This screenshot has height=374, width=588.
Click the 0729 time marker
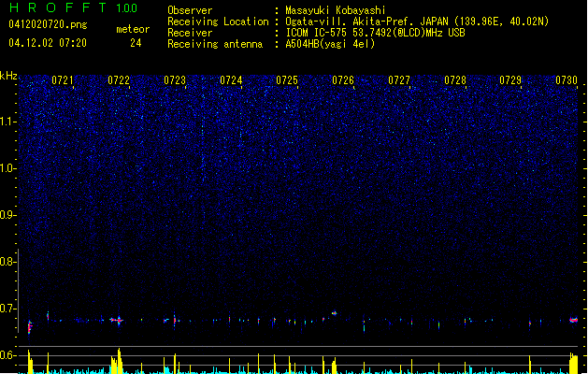click(x=510, y=80)
